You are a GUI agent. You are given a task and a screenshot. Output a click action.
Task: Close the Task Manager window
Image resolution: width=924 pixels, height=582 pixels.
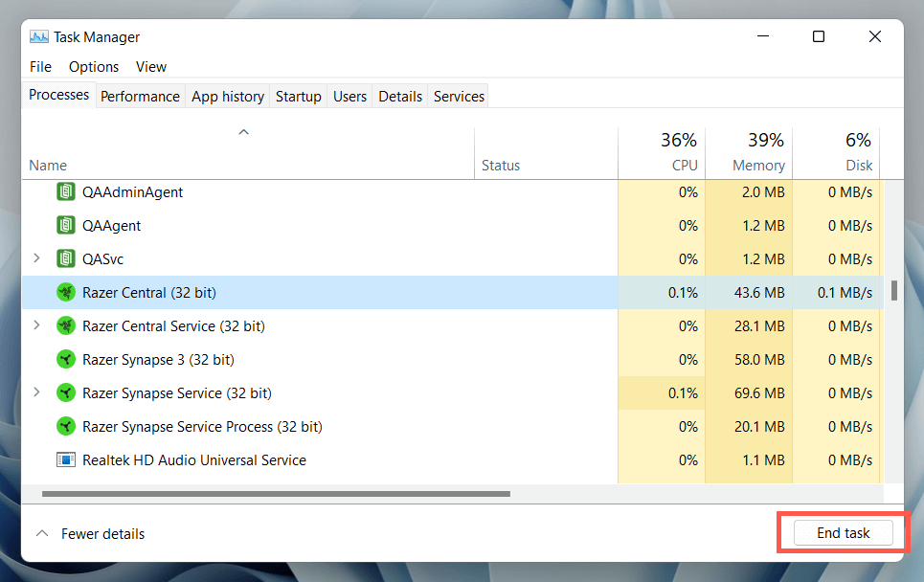pos(875,36)
